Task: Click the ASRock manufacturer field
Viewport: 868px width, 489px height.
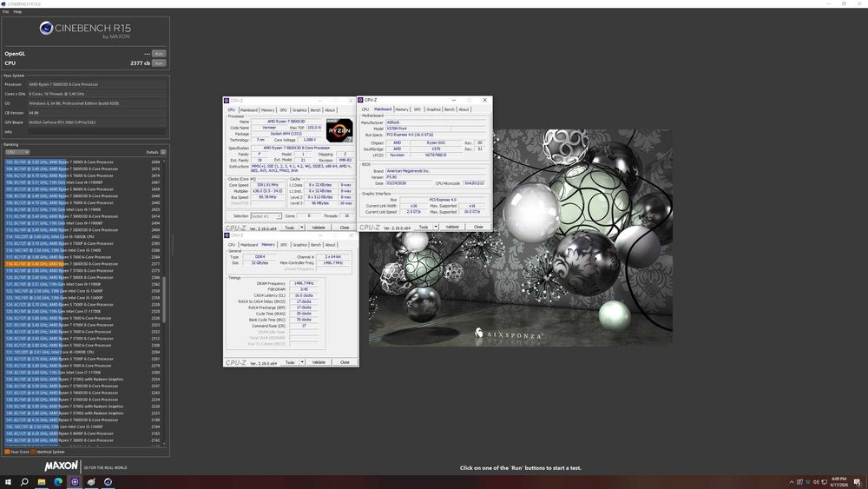Action: click(437, 122)
